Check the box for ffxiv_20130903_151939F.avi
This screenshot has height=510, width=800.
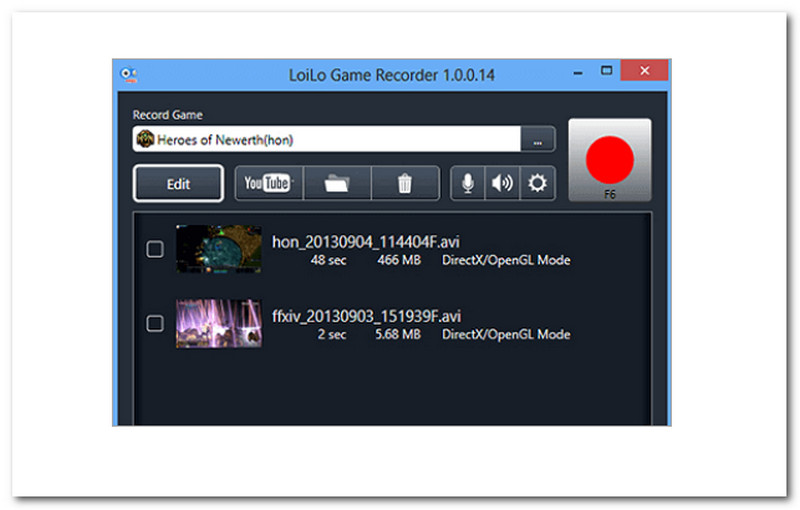[x=155, y=323]
